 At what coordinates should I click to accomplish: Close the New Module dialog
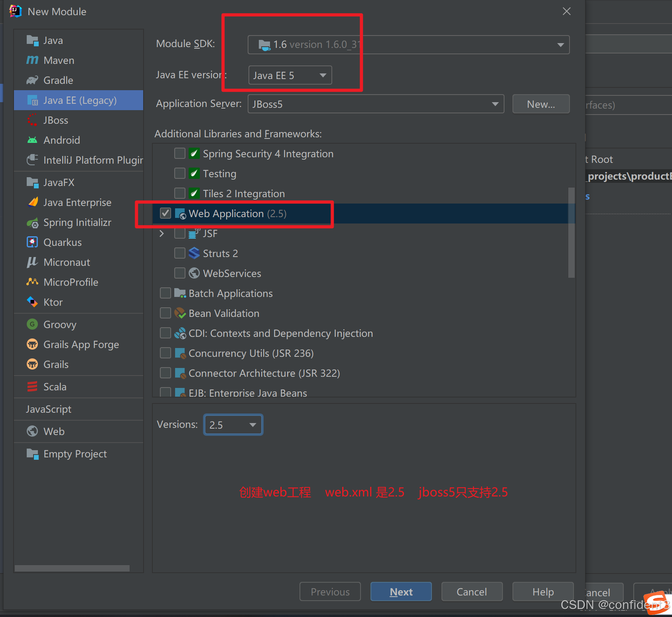click(x=567, y=11)
